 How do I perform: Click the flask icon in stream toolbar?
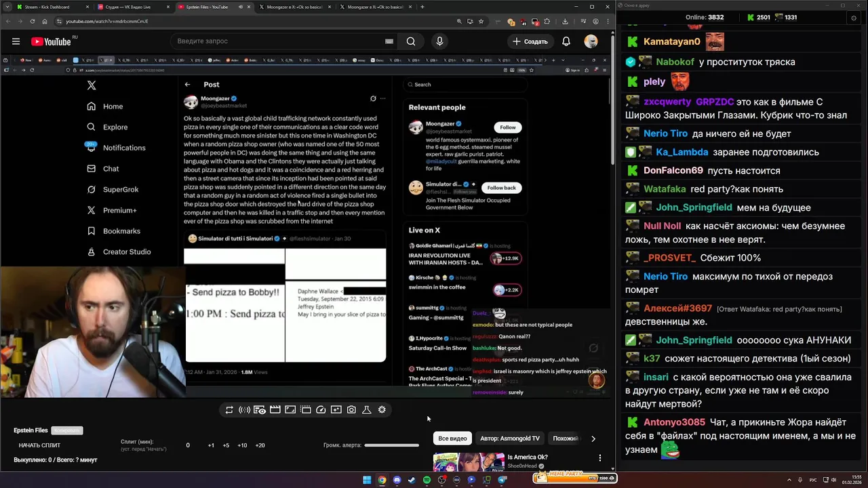pyautogui.click(x=367, y=409)
